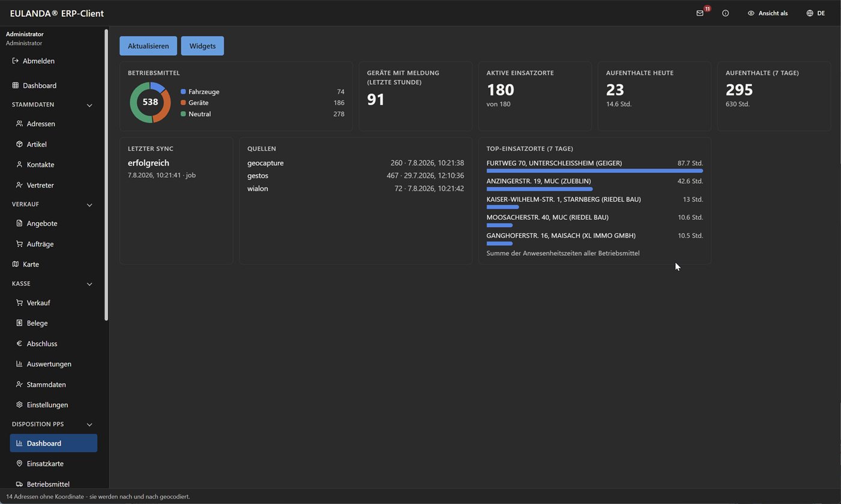Viewport: 841px width, 504px height.
Task: Click the Aufträge cart icon
Action: [19, 244]
